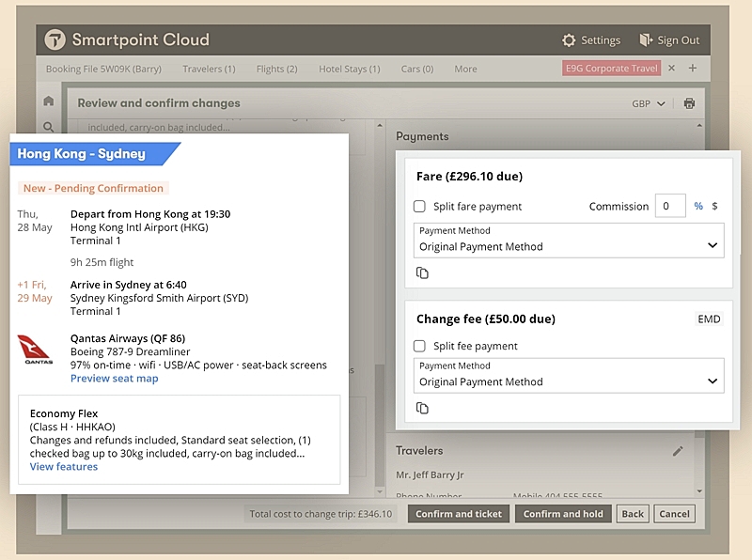
Task: Click traveler name Mr. Jeff Barry Jr
Action: [430, 474]
